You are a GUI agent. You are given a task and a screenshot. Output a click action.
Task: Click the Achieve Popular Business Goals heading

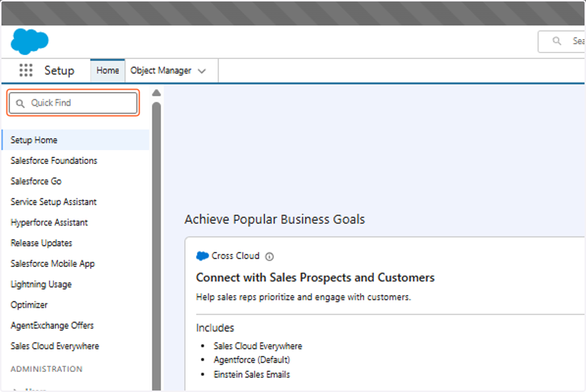pos(274,219)
